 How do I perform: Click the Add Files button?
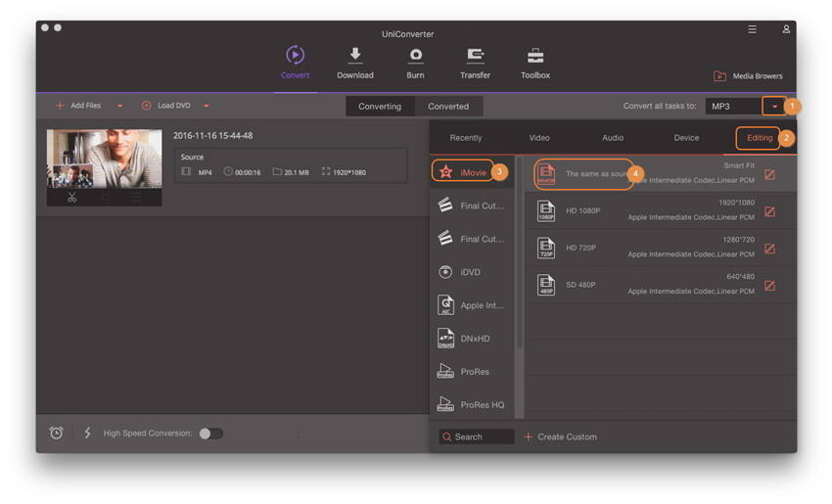(x=78, y=106)
